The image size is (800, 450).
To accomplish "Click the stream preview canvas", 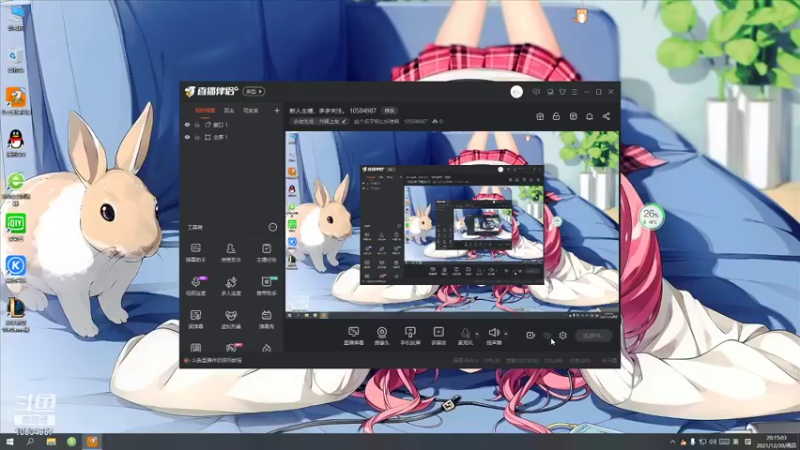I will pyautogui.click(x=452, y=226).
